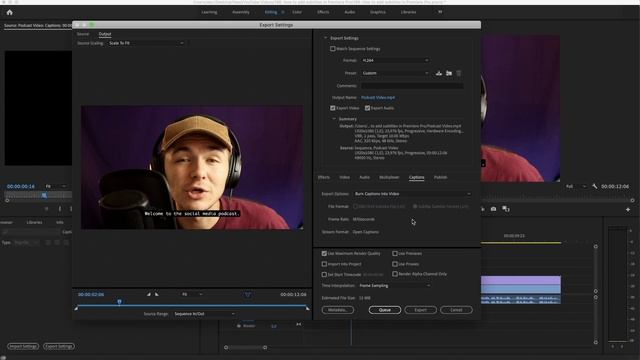Viewport: 640px width, 360px height.
Task: Toggle Use Maximum Render Quality checkbox
Action: tap(324, 253)
